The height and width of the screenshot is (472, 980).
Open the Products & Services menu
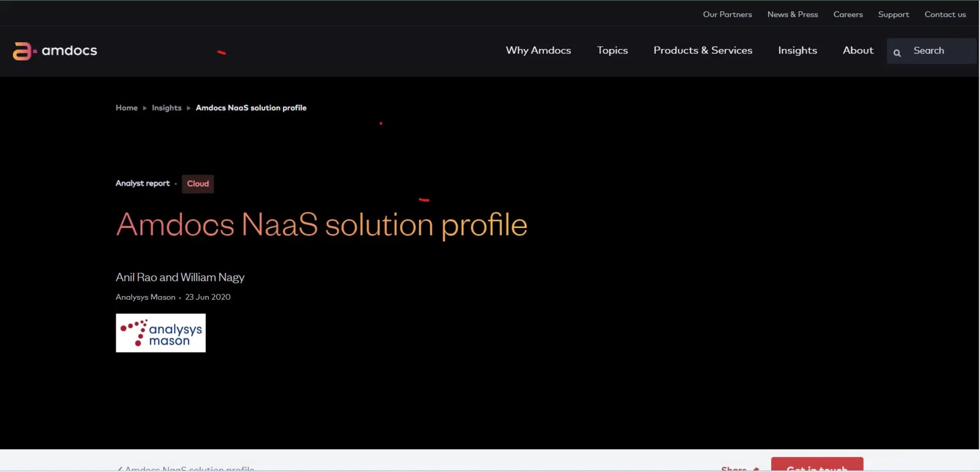[x=703, y=50]
